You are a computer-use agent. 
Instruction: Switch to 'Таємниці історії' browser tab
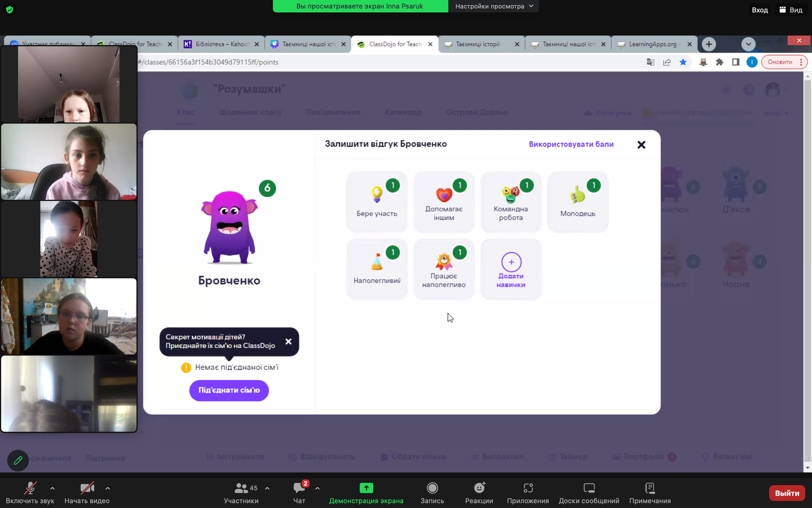pyautogui.click(x=482, y=44)
